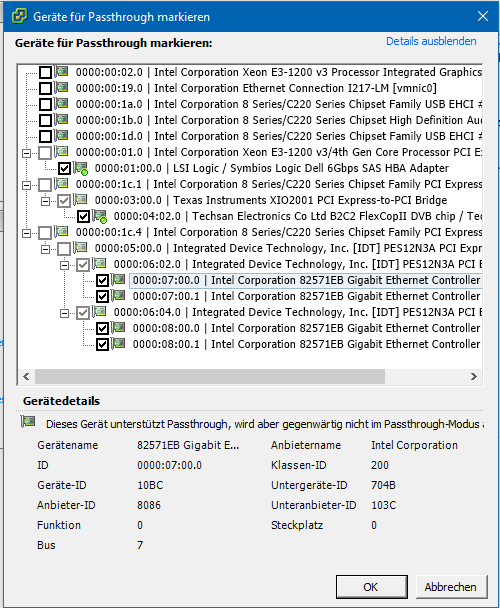Image resolution: width=500 pixels, height=608 pixels.
Task: Click device icon for 0000:07:00.0 Gigabit Ethernet
Action: click(118, 279)
